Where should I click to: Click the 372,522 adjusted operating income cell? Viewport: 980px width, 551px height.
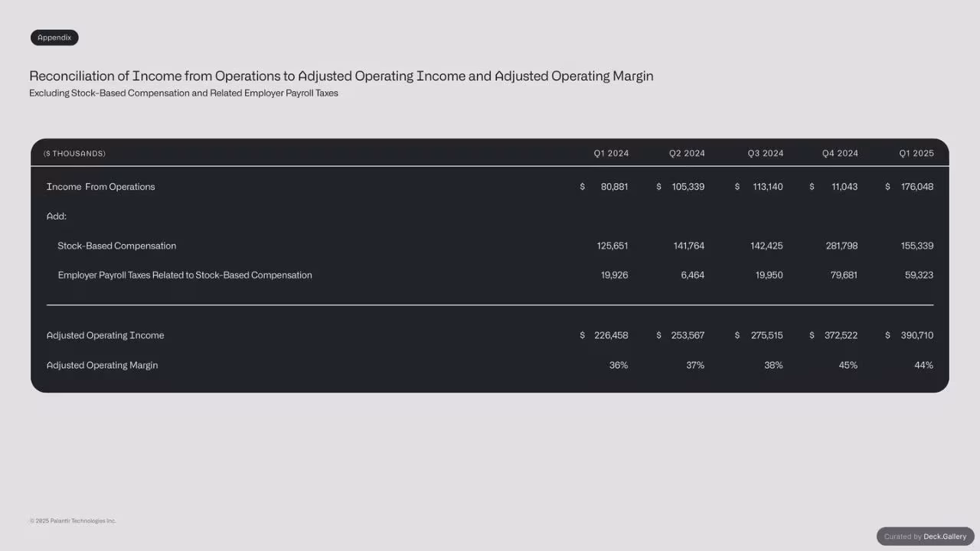point(841,335)
